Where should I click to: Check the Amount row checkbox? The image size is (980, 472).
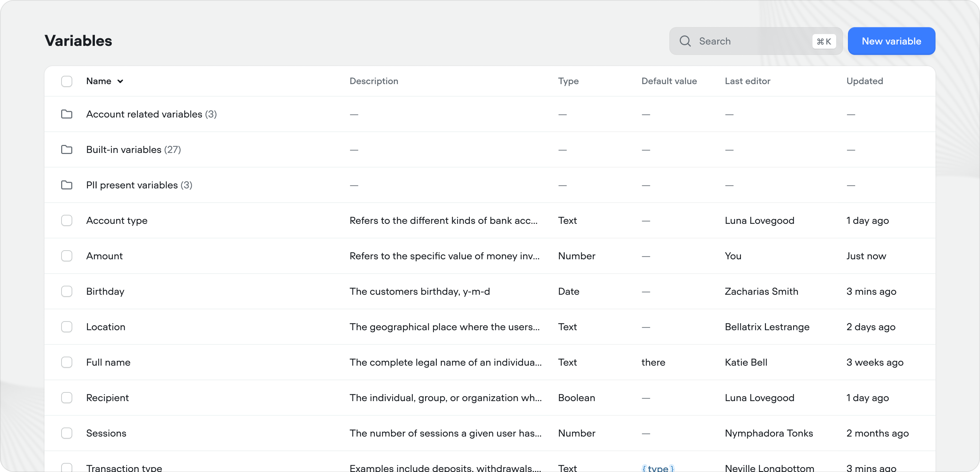coord(67,256)
